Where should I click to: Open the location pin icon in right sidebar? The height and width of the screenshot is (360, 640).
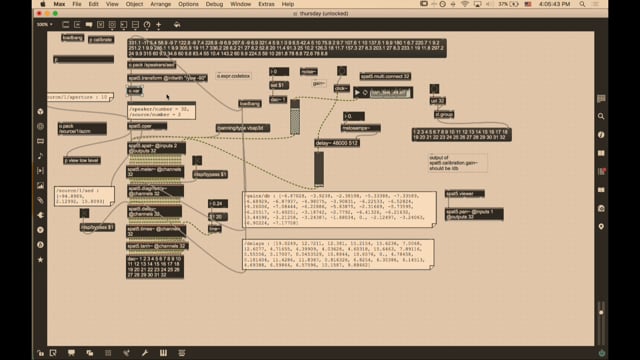tap(601, 227)
